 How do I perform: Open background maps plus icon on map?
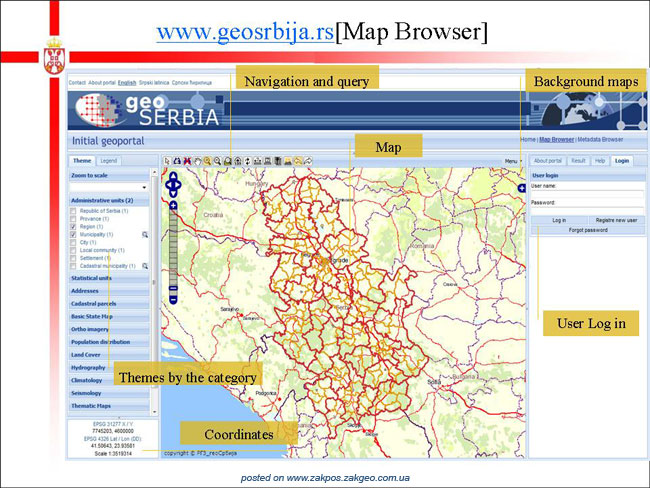pyautogui.click(x=521, y=188)
